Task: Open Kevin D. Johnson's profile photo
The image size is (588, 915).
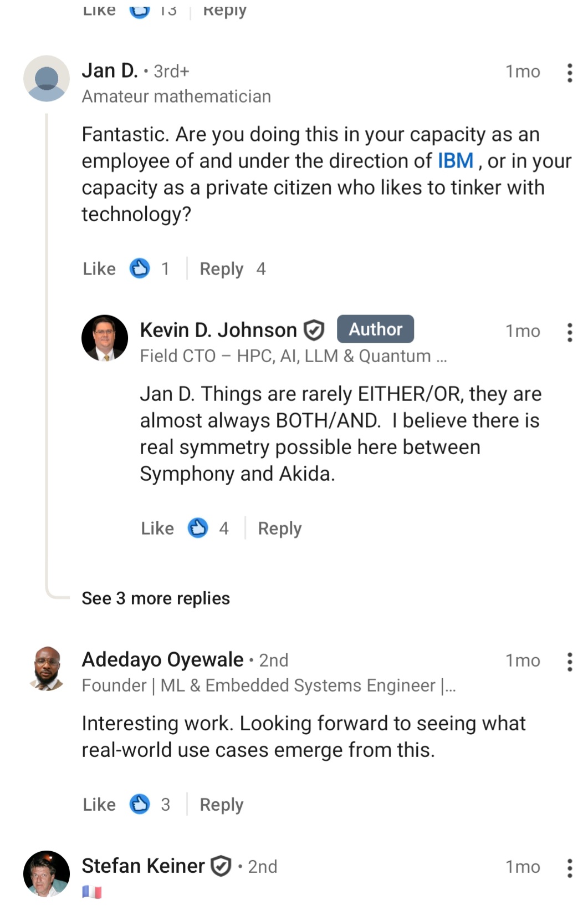Action: tap(105, 338)
